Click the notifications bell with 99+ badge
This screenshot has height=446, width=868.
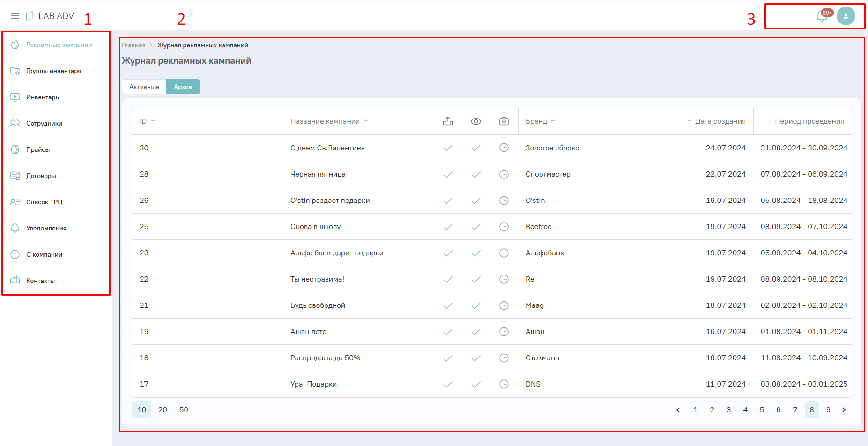(x=822, y=16)
